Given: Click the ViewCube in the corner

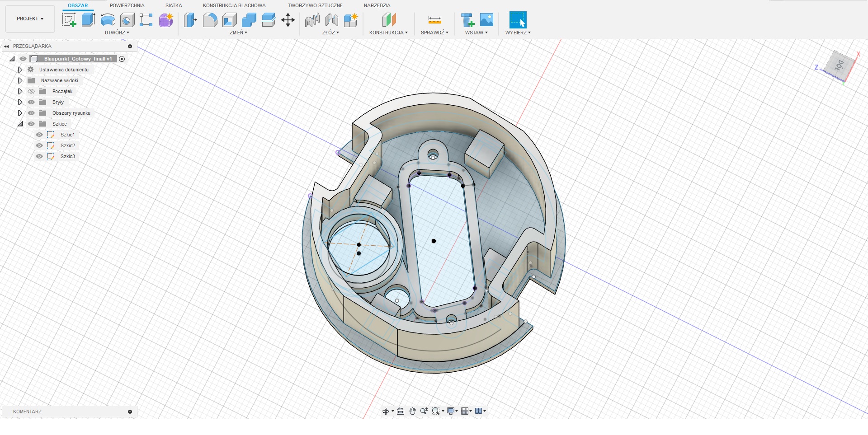Looking at the screenshot, I should tap(839, 66).
